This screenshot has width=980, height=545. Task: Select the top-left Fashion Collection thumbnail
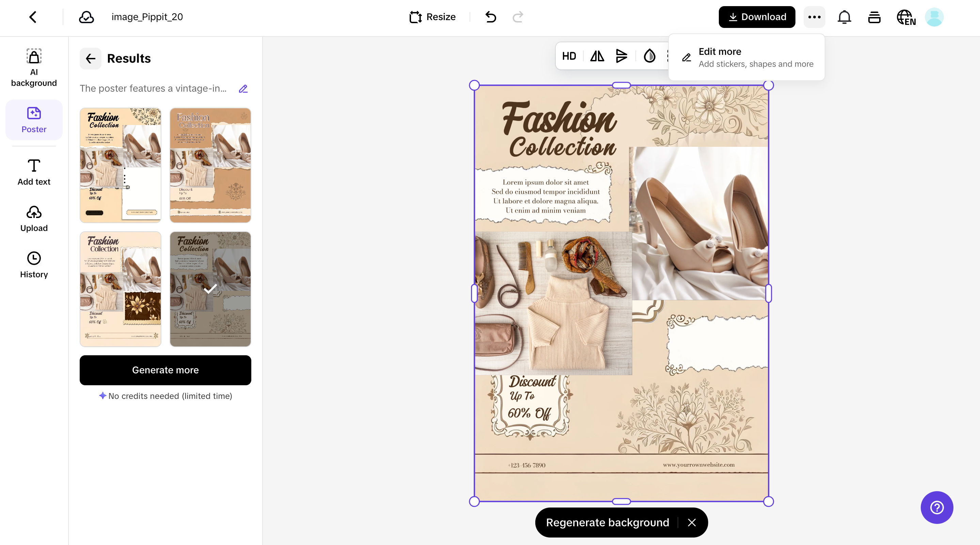(120, 165)
